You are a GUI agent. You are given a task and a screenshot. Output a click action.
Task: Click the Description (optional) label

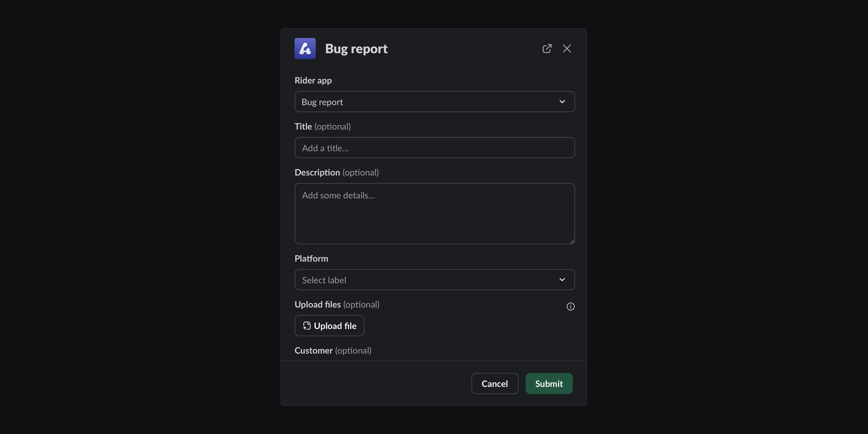(336, 173)
